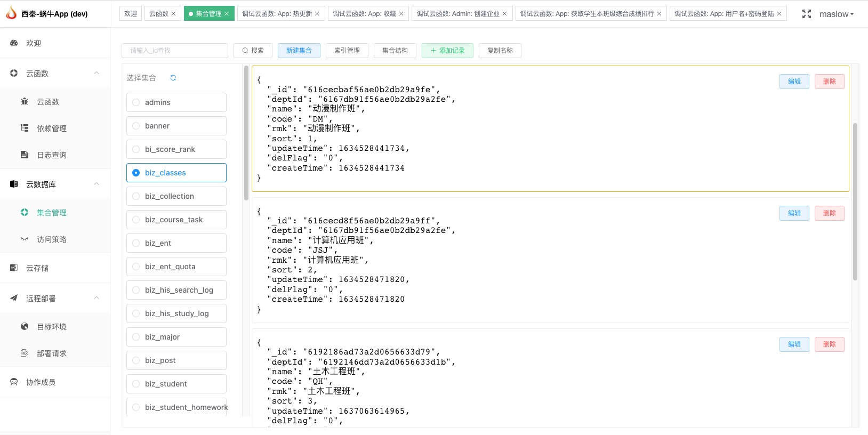
Task: Open 云函数 bug icon submenu item
Action: pos(25,101)
